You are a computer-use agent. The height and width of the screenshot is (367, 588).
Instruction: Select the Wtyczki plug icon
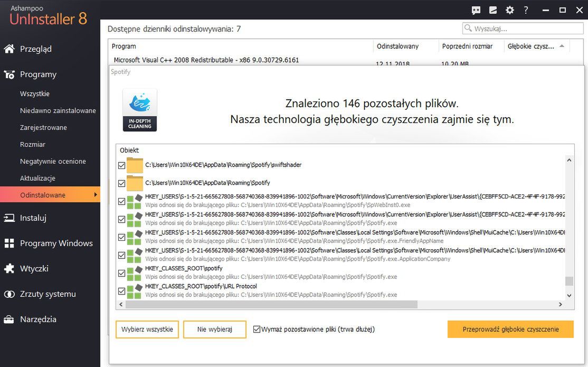[x=9, y=268]
